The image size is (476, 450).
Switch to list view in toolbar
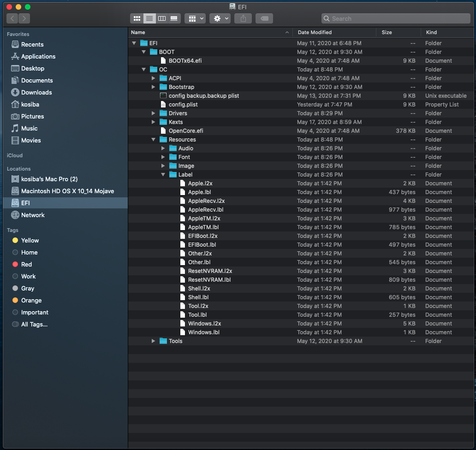(149, 18)
